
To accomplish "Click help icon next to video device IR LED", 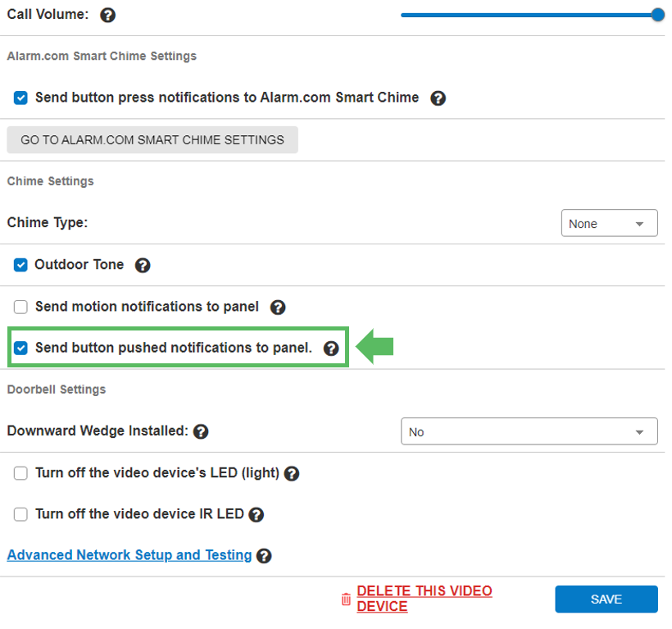I will coord(256,515).
